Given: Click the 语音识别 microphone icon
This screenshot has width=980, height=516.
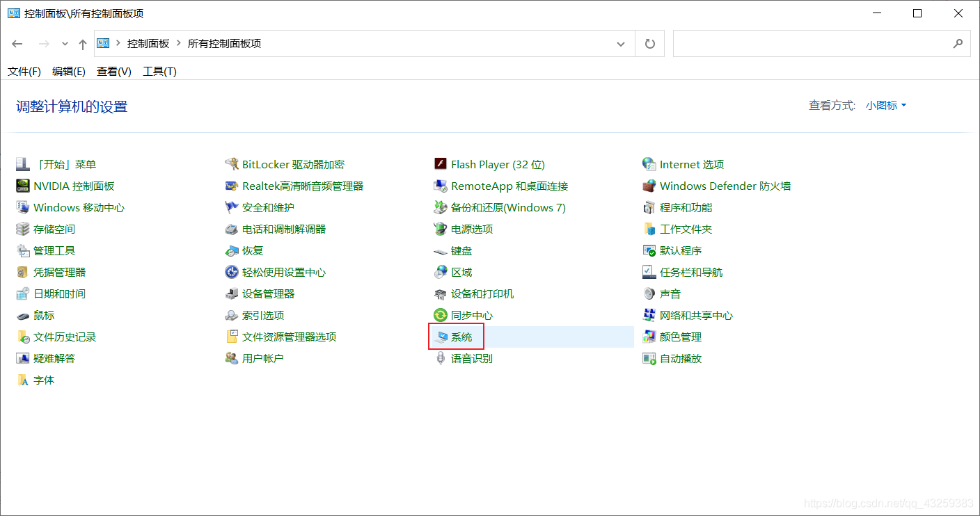Looking at the screenshot, I should 440,358.
